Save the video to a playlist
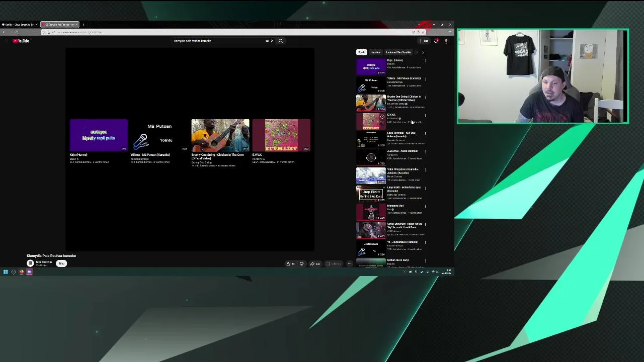This screenshot has width=644, height=362. tap(333, 263)
